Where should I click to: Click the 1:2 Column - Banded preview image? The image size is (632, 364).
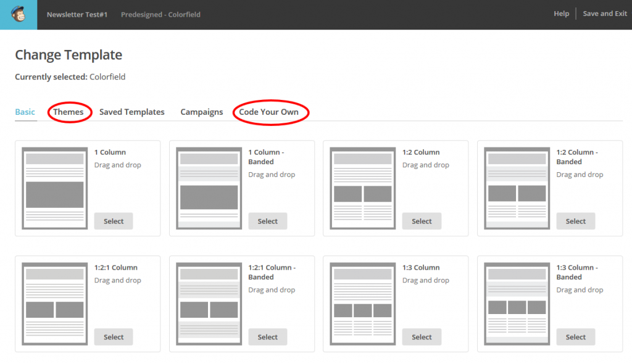coord(517,188)
